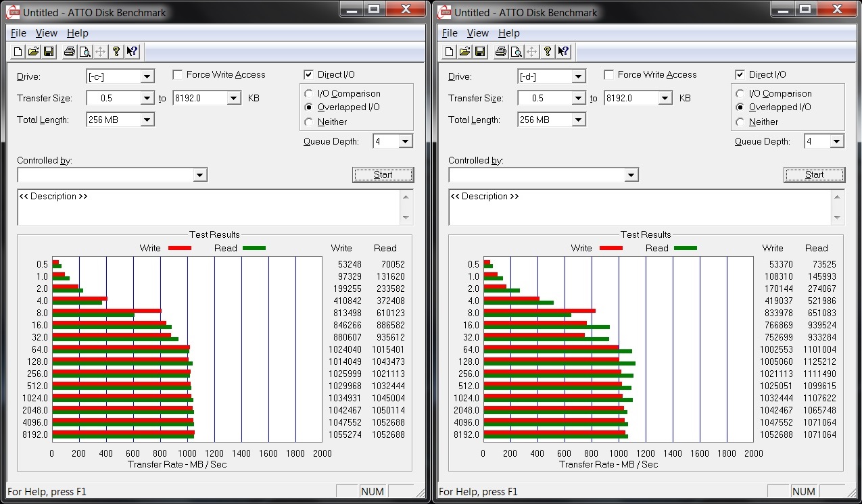This screenshot has height=504, width=862.
Task: Open Controlled by dropdown in left window
Action: pyautogui.click(x=199, y=175)
